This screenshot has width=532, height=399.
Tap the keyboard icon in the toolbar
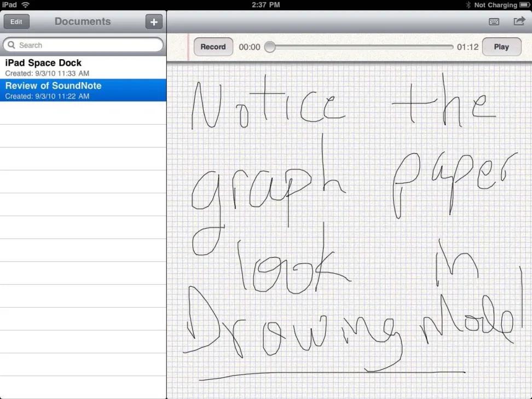[494, 22]
